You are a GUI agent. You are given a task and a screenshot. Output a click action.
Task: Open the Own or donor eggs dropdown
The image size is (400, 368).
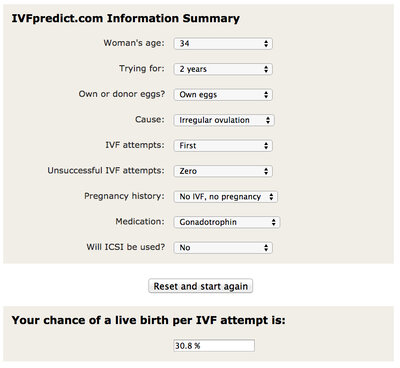(x=223, y=95)
